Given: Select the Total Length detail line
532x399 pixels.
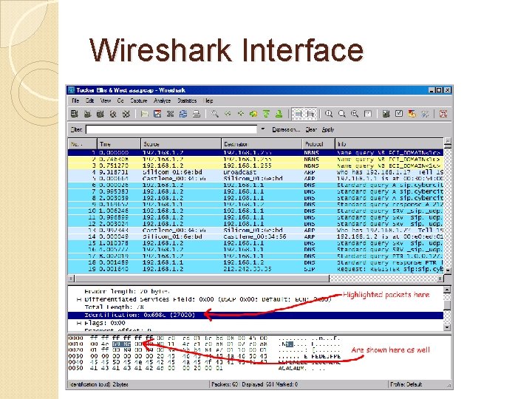Looking at the screenshot, I should pos(113,307).
